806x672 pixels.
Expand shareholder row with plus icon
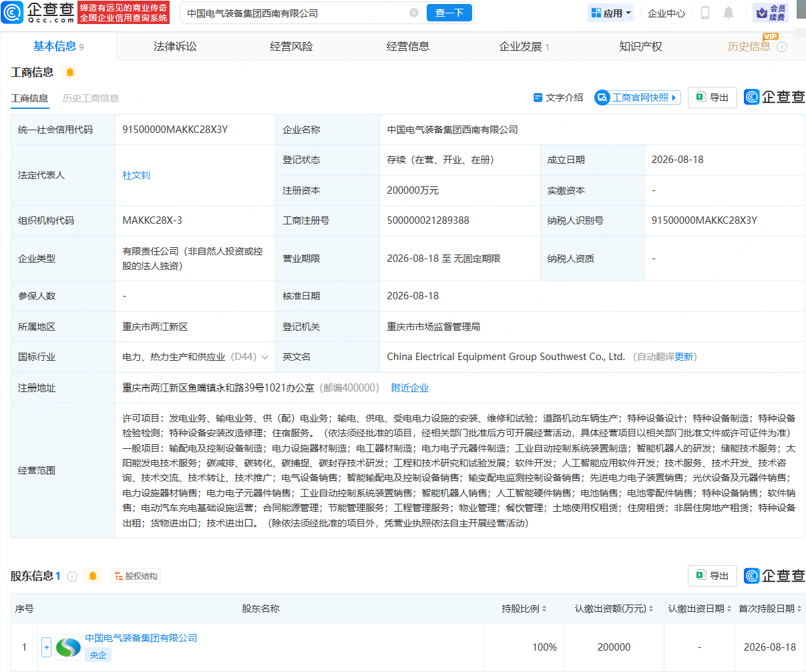point(46,647)
